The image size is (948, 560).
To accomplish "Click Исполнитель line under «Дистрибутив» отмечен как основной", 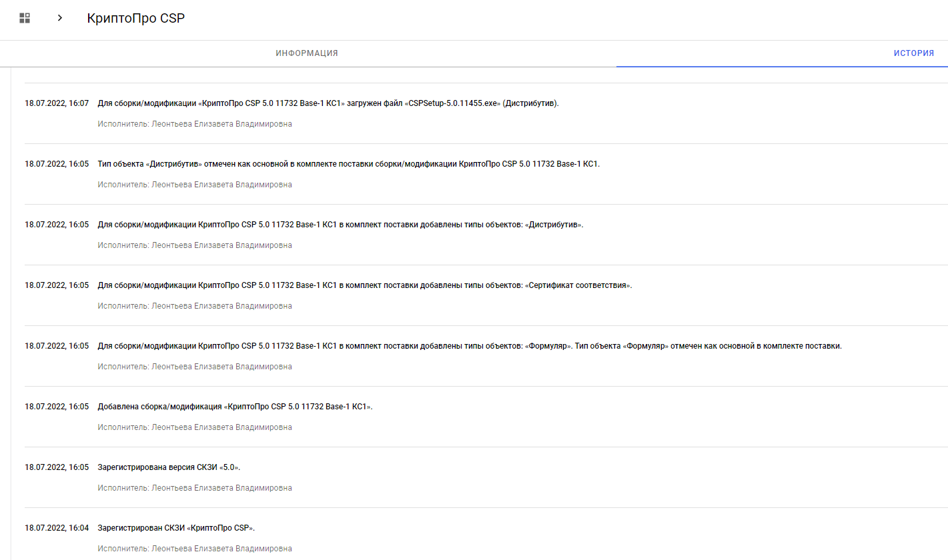I will coord(195,185).
